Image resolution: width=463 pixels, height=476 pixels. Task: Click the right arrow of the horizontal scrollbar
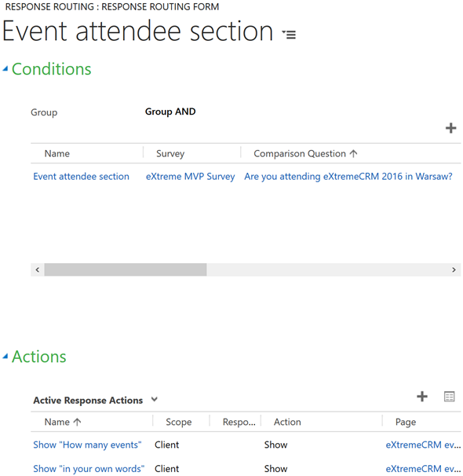tap(454, 269)
